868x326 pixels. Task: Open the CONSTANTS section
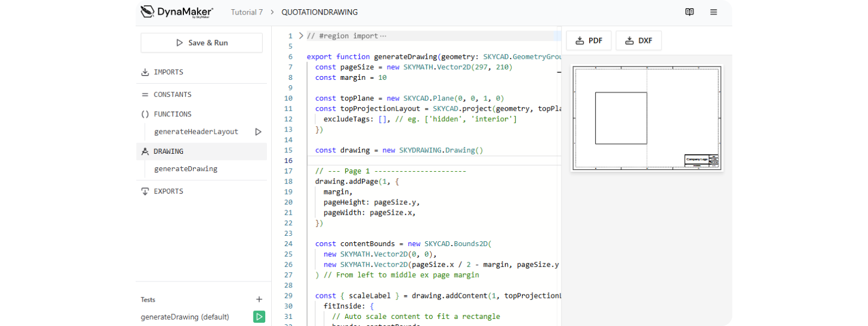click(173, 95)
